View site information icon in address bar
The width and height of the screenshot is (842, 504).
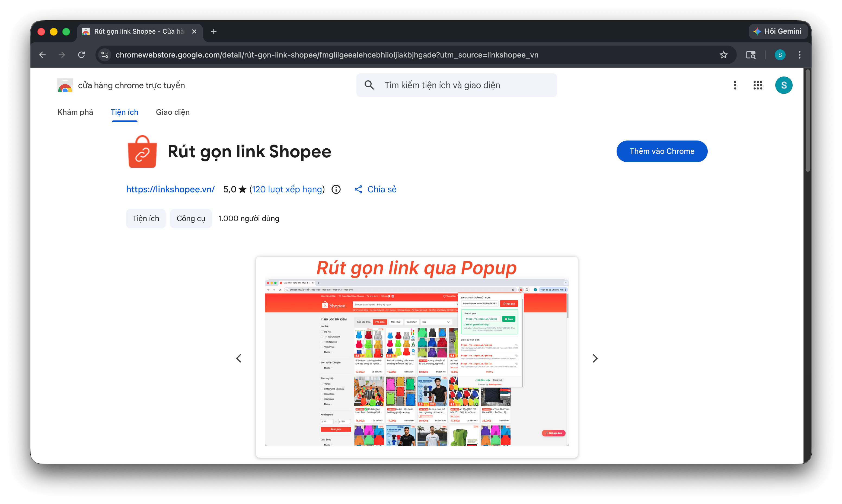(x=105, y=55)
